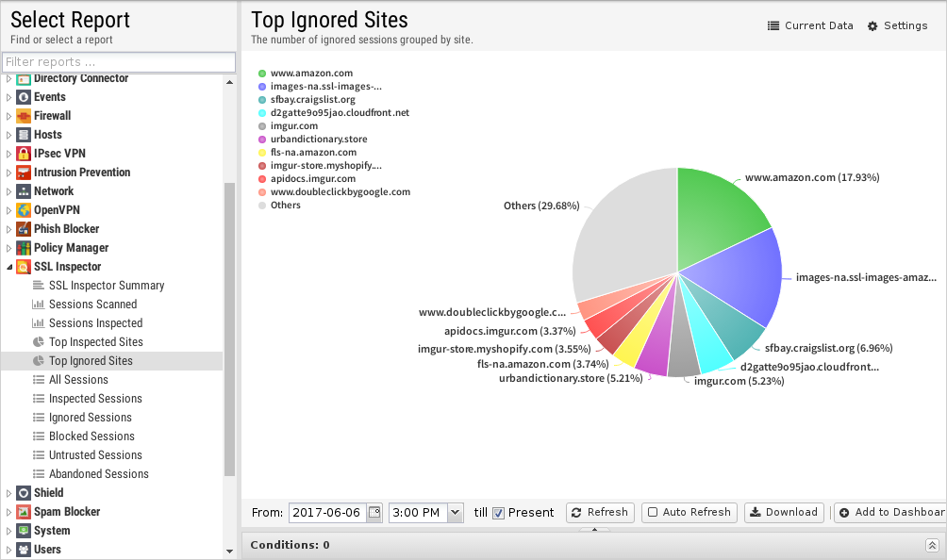Click the Policy Manager icon
The width and height of the screenshot is (947, 560).
[x=24, y=248]
